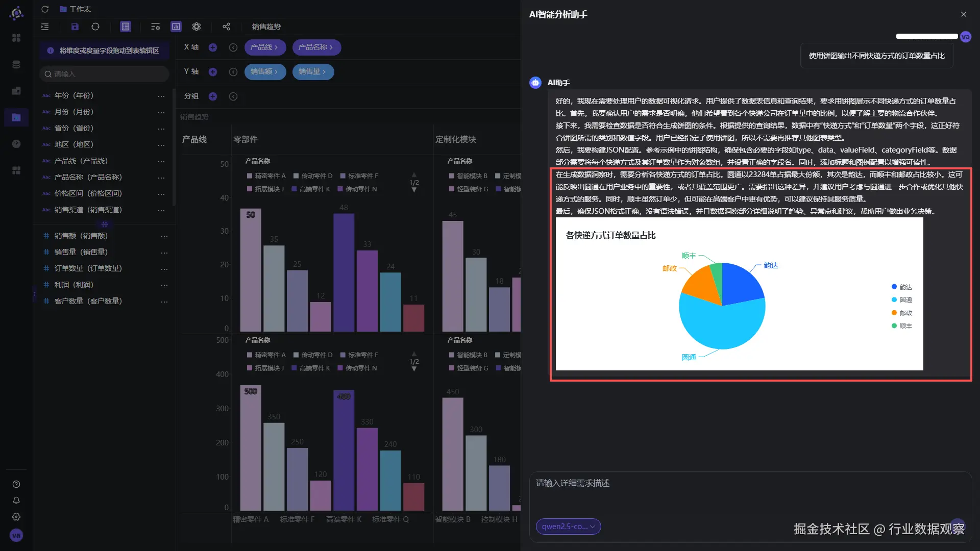
Task: Open the database icon in left sidebar
Action: 16,64
